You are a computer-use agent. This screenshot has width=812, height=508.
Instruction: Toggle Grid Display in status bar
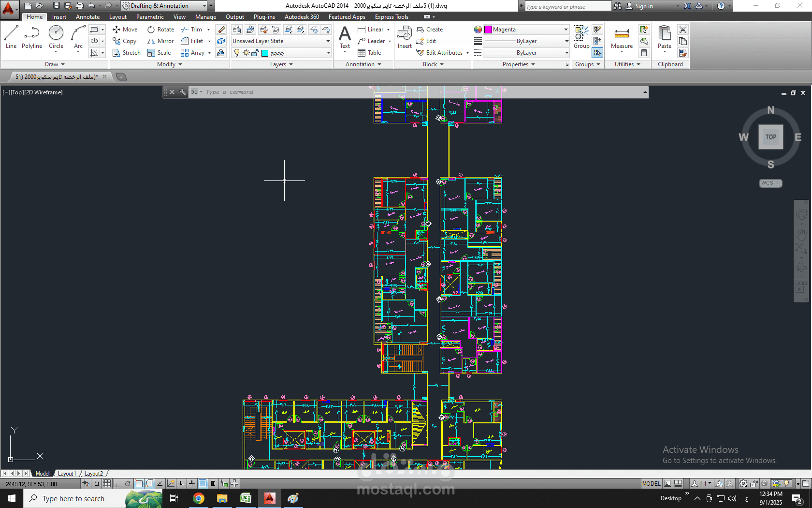(x=107, y=483)
